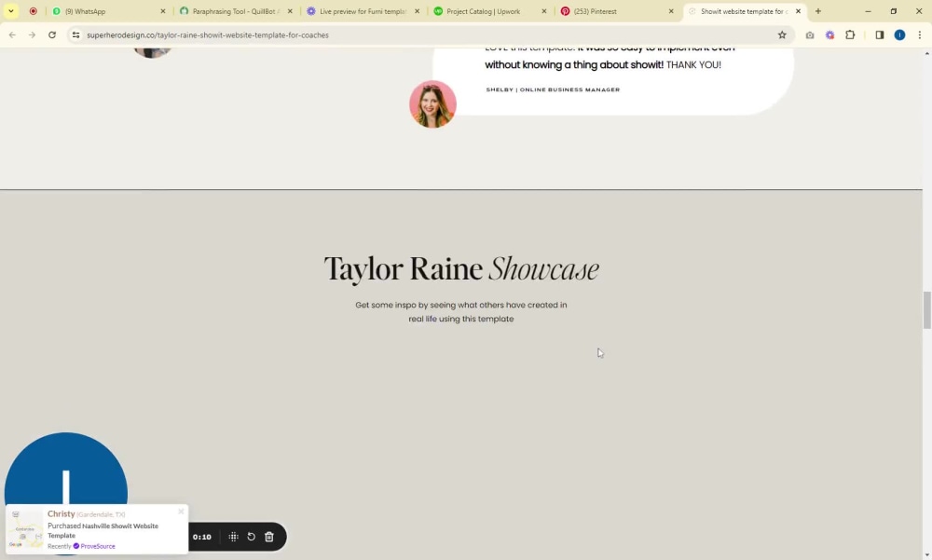Minimize the browser window
The height and width of the screenshot is (560, 932).
click(x=868, y=11)
